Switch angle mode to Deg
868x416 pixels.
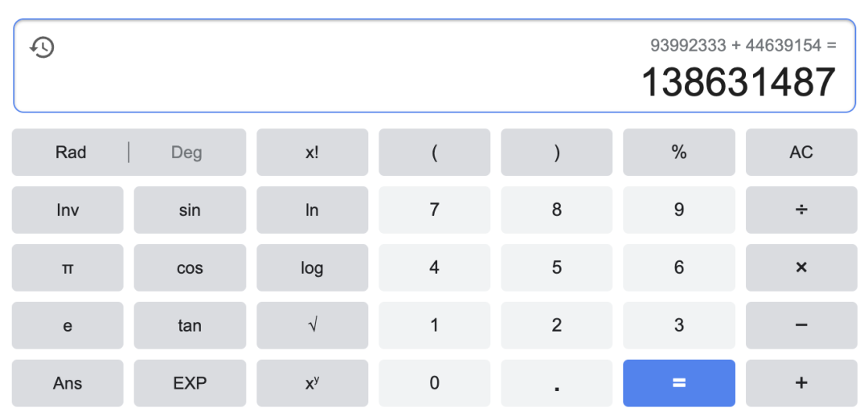pyautogui.click(x=186, y=152)
